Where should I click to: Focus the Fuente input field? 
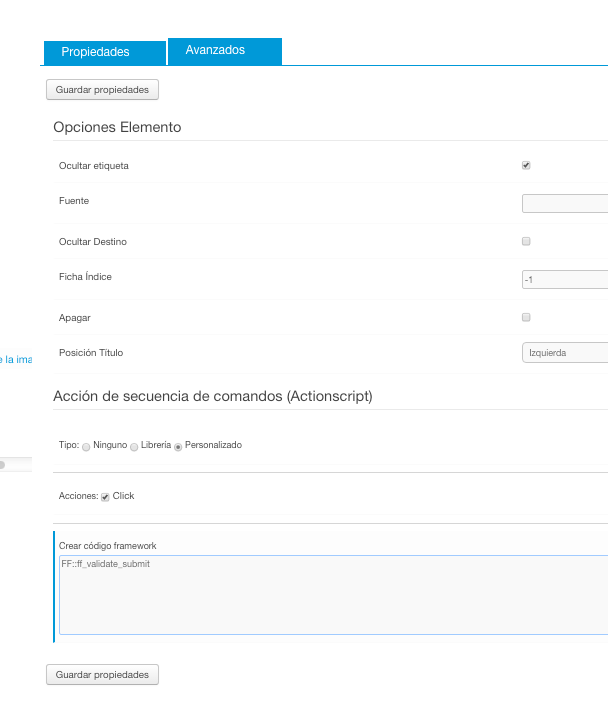[565, 203]
